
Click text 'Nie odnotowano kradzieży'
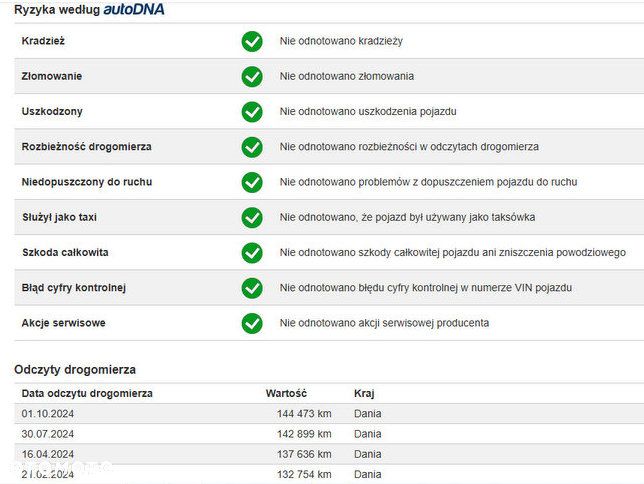(x=341, y=41)
